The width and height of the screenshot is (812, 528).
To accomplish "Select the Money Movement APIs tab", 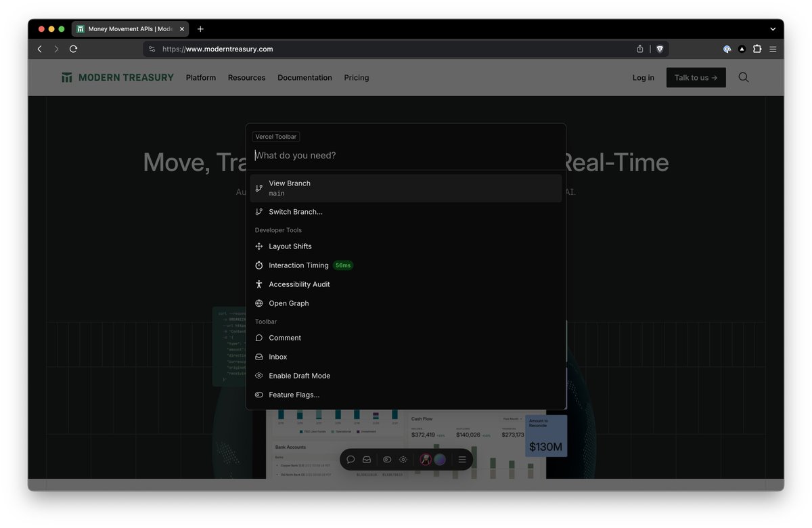I will pyautogui.click(x=131, y=29).
